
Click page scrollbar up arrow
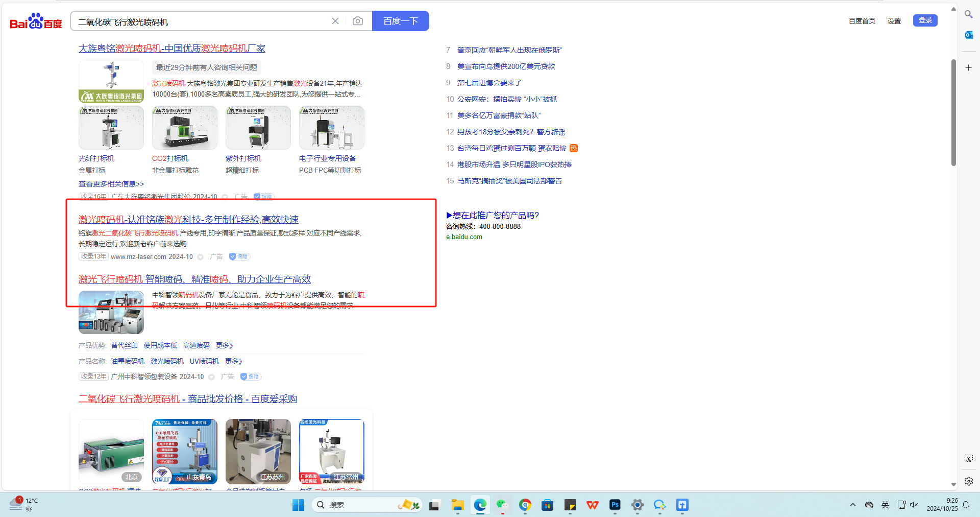coord(953,9)
